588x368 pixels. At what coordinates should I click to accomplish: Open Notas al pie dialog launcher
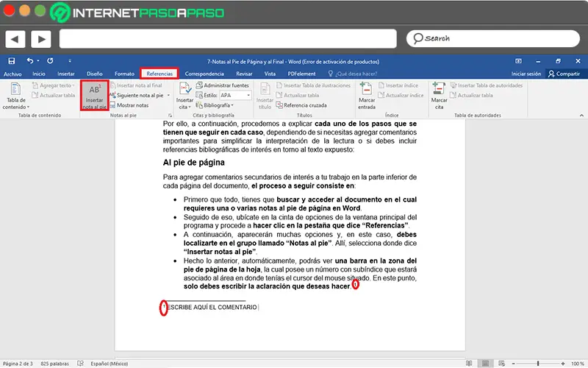170,116
